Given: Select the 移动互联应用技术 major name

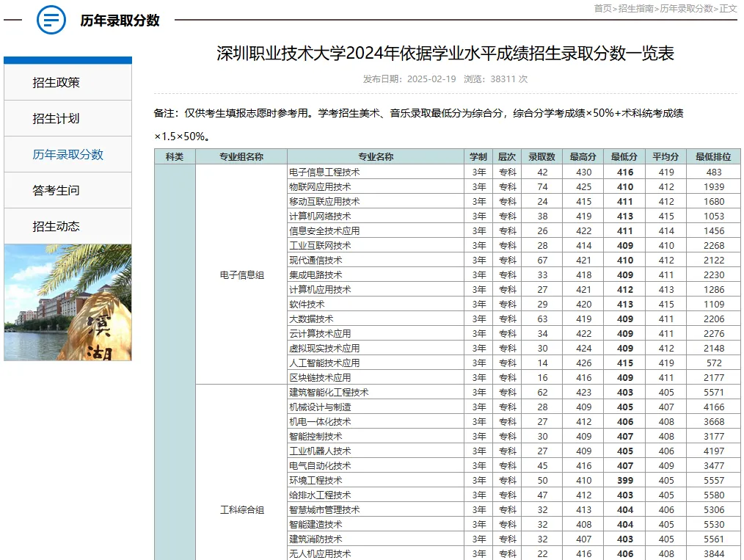Looking at the screenshot, I should click(x=324, y=202).
